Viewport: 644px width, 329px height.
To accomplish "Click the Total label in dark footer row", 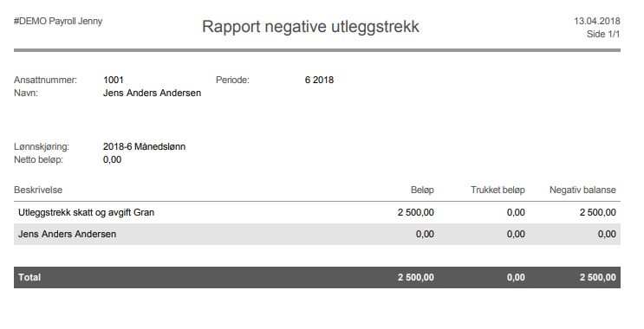I will click(x=29, y=278).
